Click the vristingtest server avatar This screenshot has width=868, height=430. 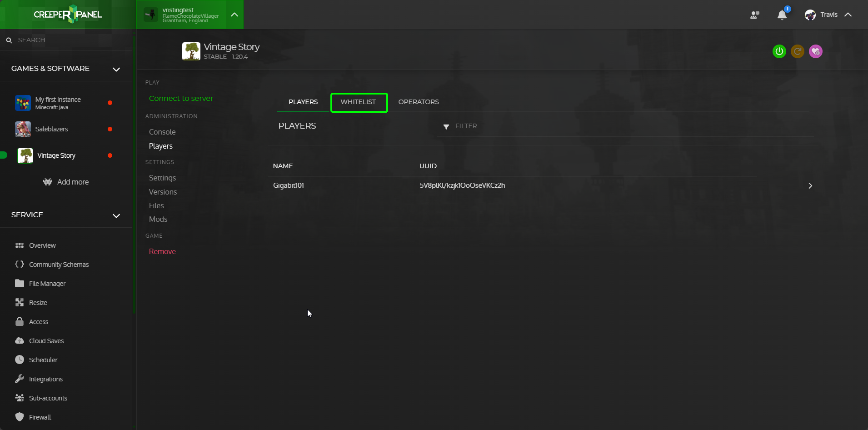click(151, 15)
